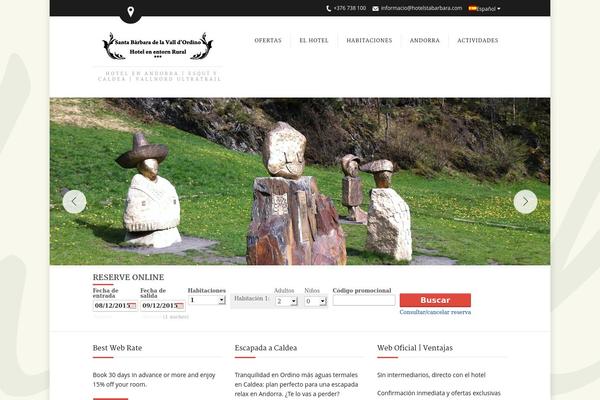Click the Best Web Rate heading
Screen dimensions: 600x400
(x=117, y=348)
